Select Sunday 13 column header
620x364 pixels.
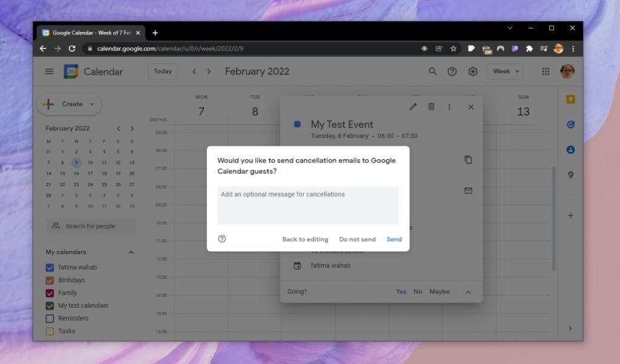(x=523, y=107)
